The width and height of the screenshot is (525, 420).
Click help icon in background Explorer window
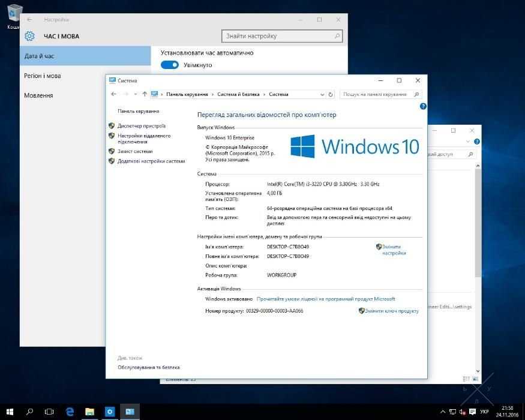[477, 142]
